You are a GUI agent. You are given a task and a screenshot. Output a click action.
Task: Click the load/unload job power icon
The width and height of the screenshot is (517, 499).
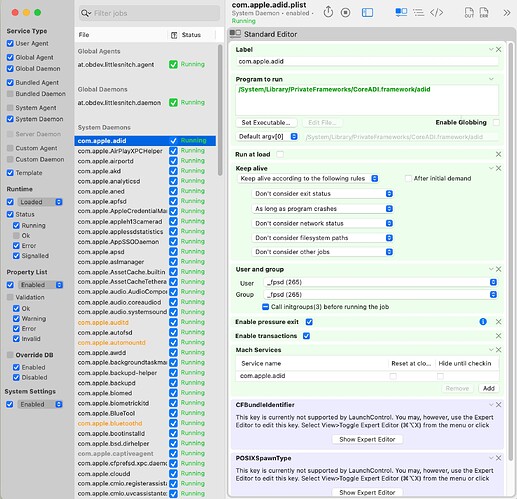(328, 12)
